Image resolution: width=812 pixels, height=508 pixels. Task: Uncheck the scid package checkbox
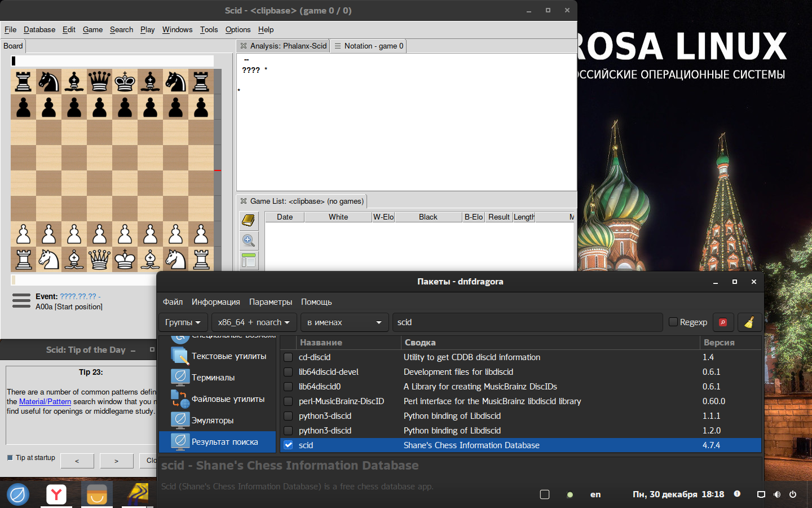[288, 445]
